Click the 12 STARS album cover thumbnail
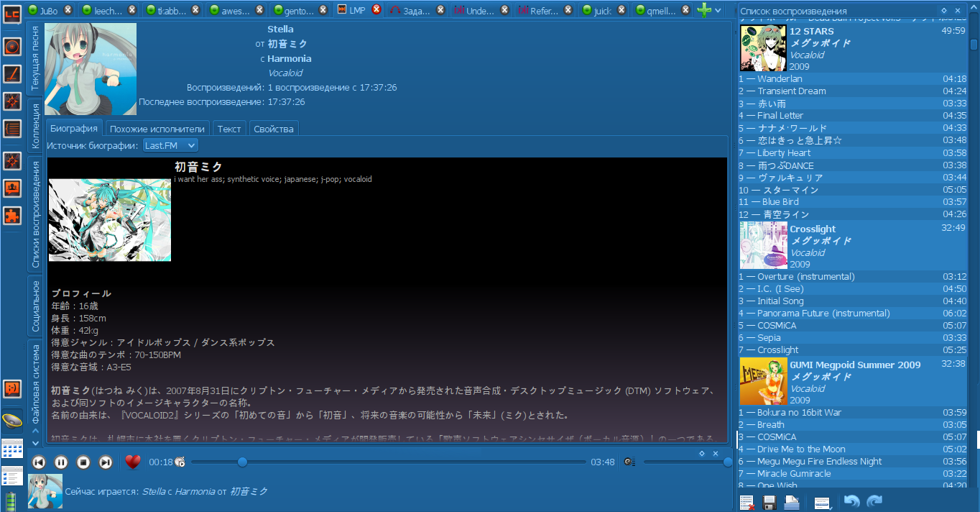 click(x=763, y=48)
